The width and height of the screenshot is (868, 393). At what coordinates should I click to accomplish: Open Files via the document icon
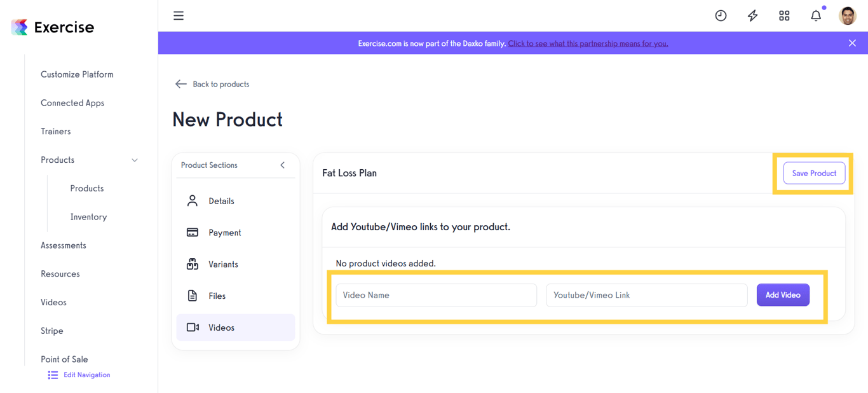[x=193, y=296]
